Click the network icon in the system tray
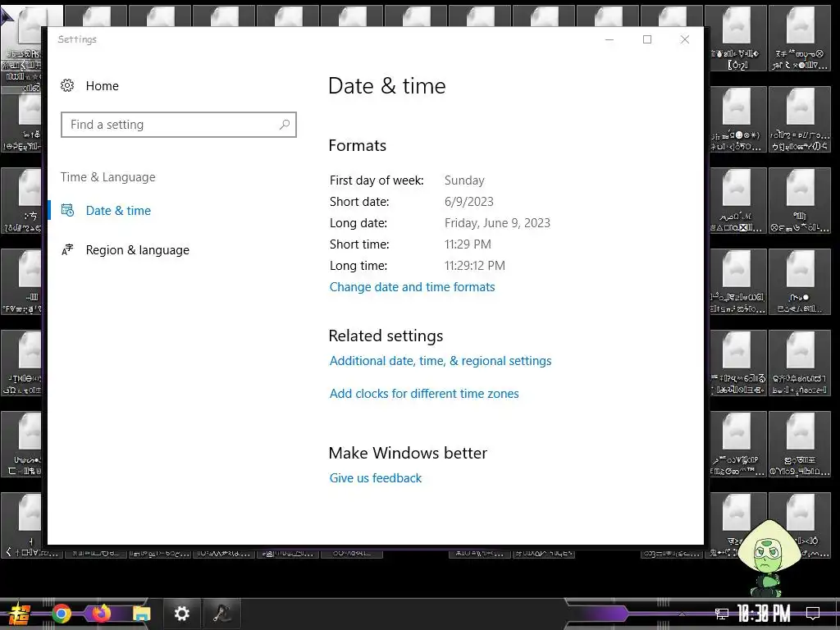The width and height of the screenshot is (840, 630). (x=722, y=614)
